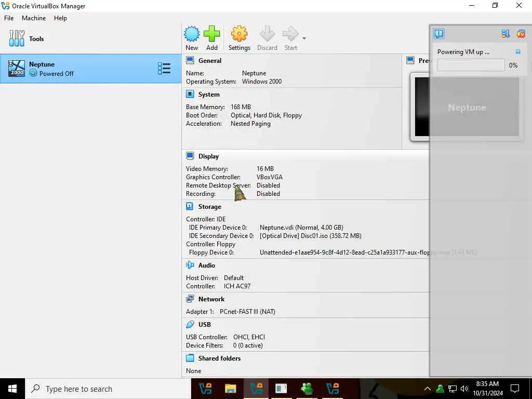
Task: Open the Help menu
Action: point(60,18)
